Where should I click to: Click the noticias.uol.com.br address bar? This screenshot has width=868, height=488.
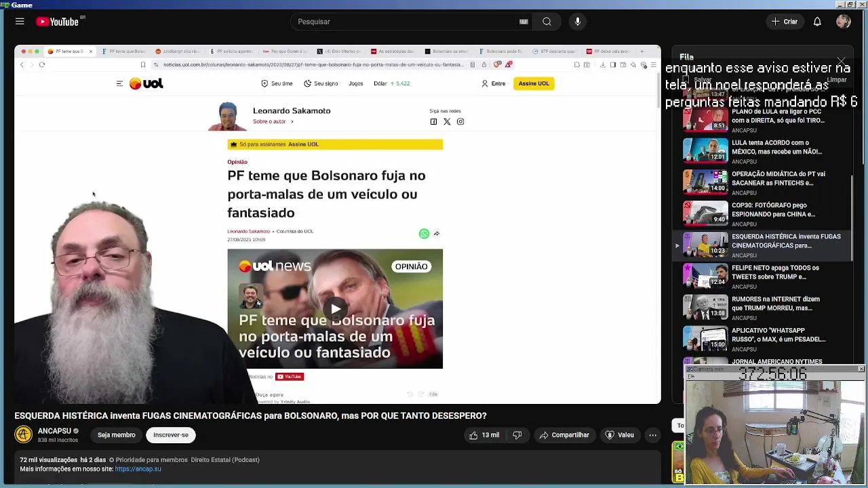(x=312, y=64)
